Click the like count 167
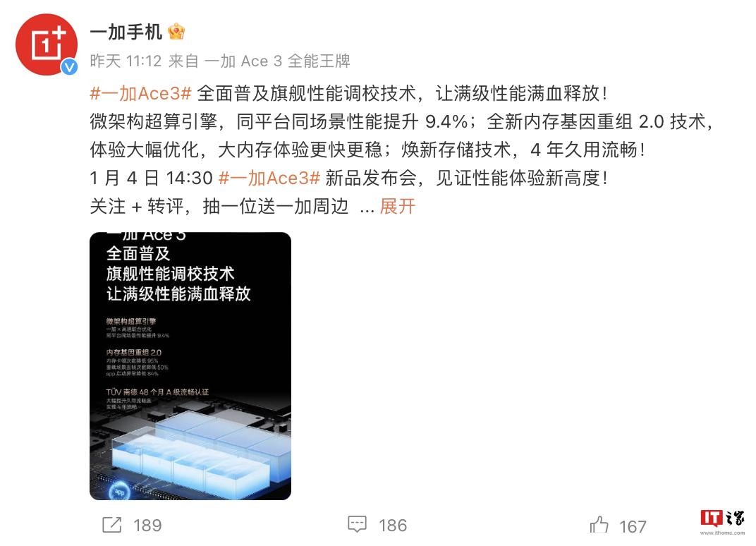The width and height of the screenshot is (756, 546). coord(633,526)
